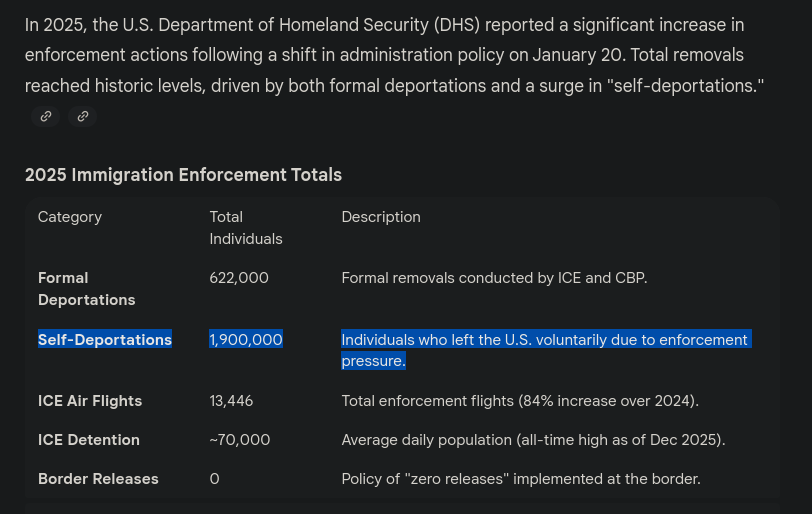Select the Category column header
Screen dimensions: 812x514
pos(70,217)
